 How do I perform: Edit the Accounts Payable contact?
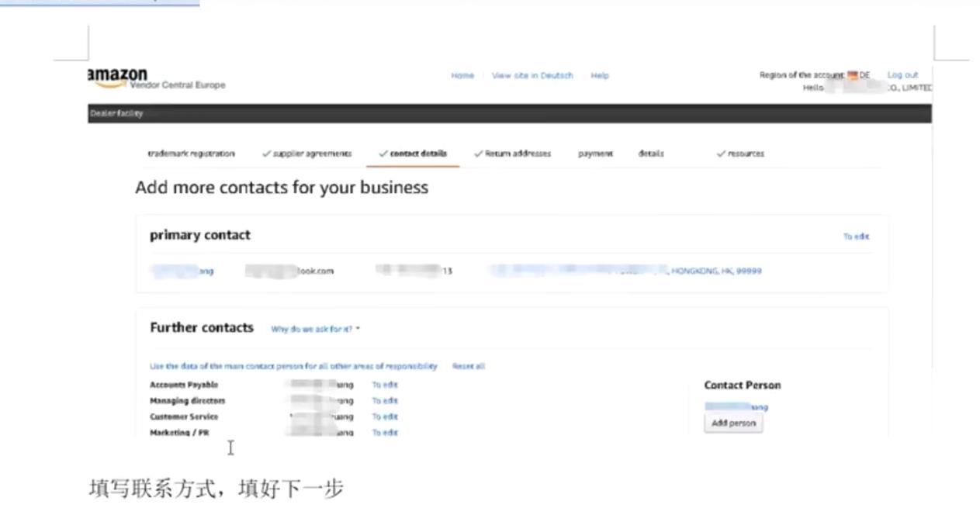(384, 384)
